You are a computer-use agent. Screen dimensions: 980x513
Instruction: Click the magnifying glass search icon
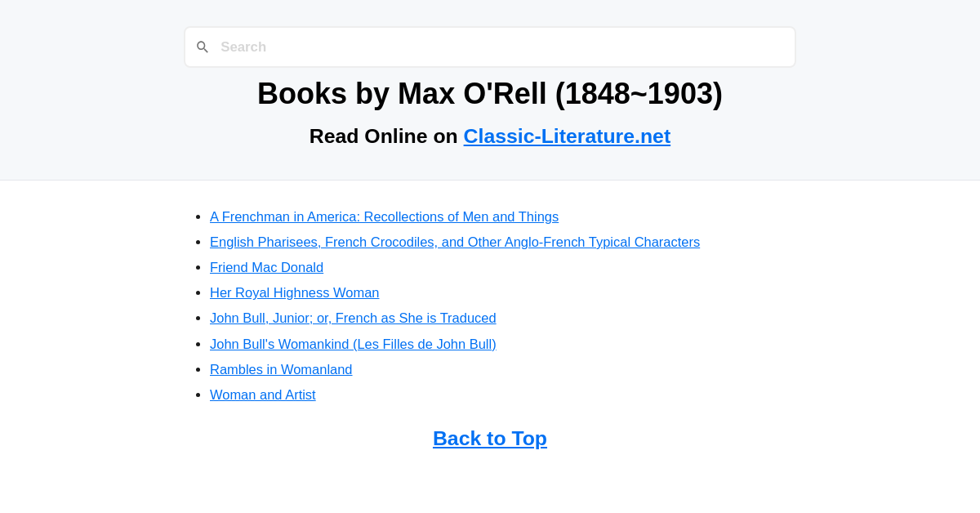203,47
